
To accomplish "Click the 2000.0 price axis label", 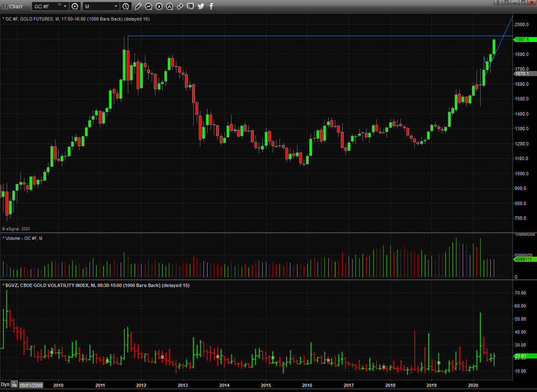I will pos(521,25).
